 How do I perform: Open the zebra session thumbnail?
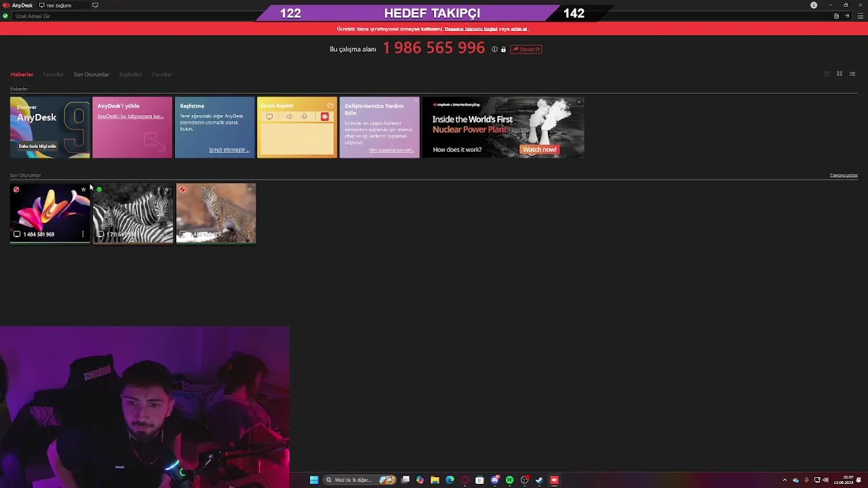pyautogui.click(x=133, y=213)
